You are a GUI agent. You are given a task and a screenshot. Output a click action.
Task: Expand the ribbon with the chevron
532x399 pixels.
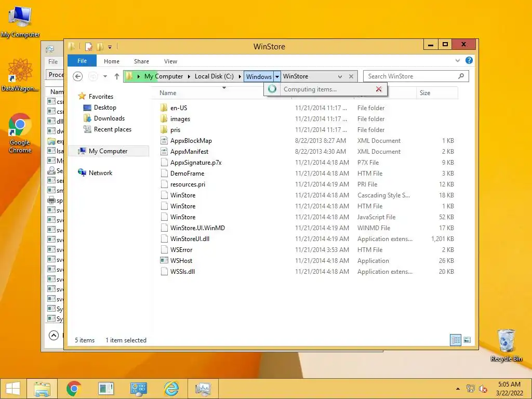point(458,60)
